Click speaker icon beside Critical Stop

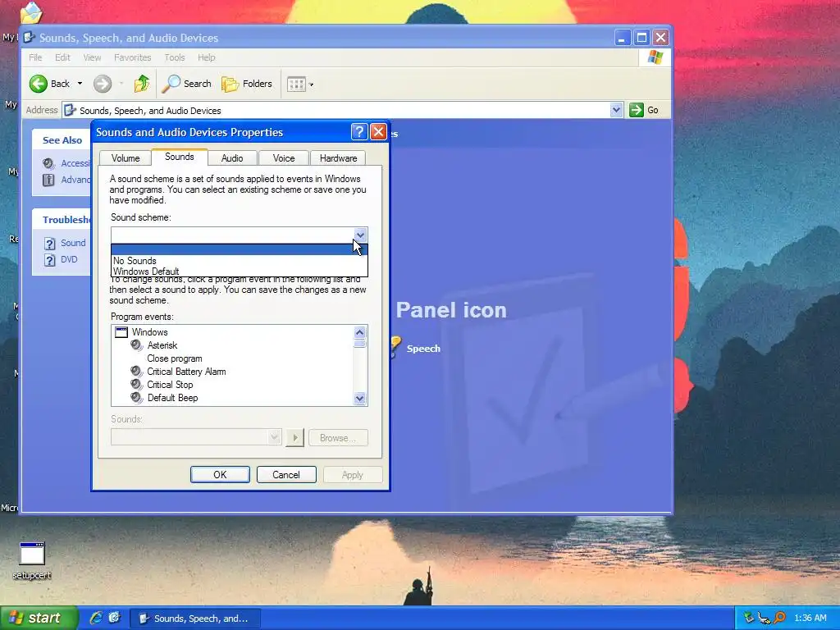137,385
